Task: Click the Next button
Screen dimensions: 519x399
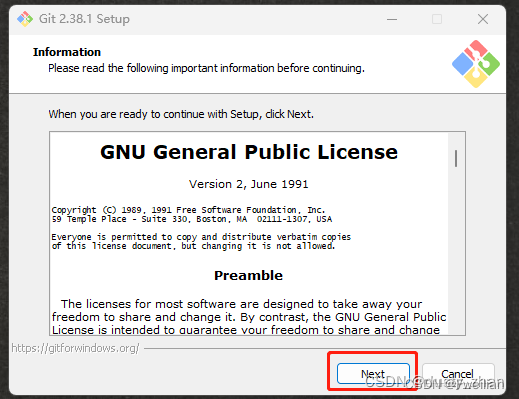Action: coord(373,373)
